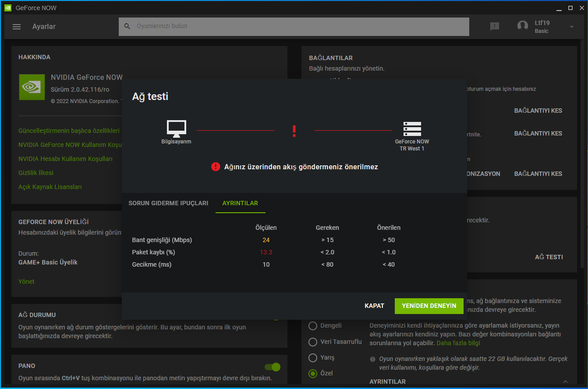Click the info icon beside data usage note
Screen dimensions: 588x389
tap(372, 359)
